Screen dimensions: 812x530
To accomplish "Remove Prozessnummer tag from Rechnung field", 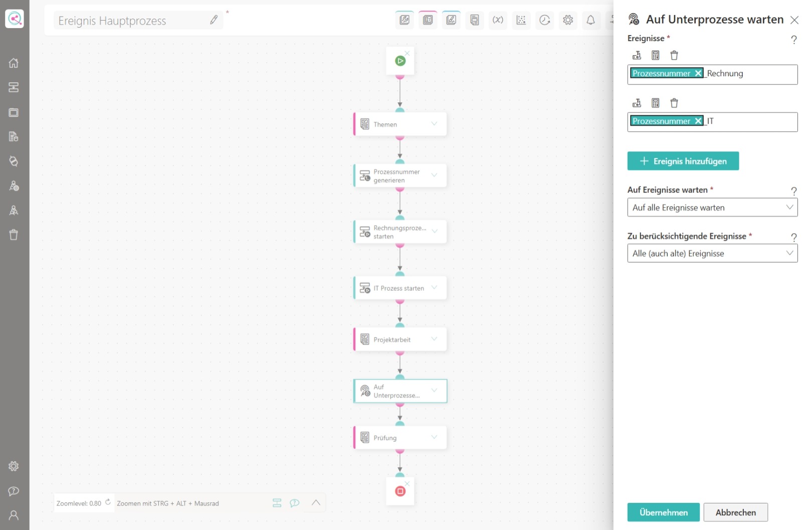I will (698, 73).
